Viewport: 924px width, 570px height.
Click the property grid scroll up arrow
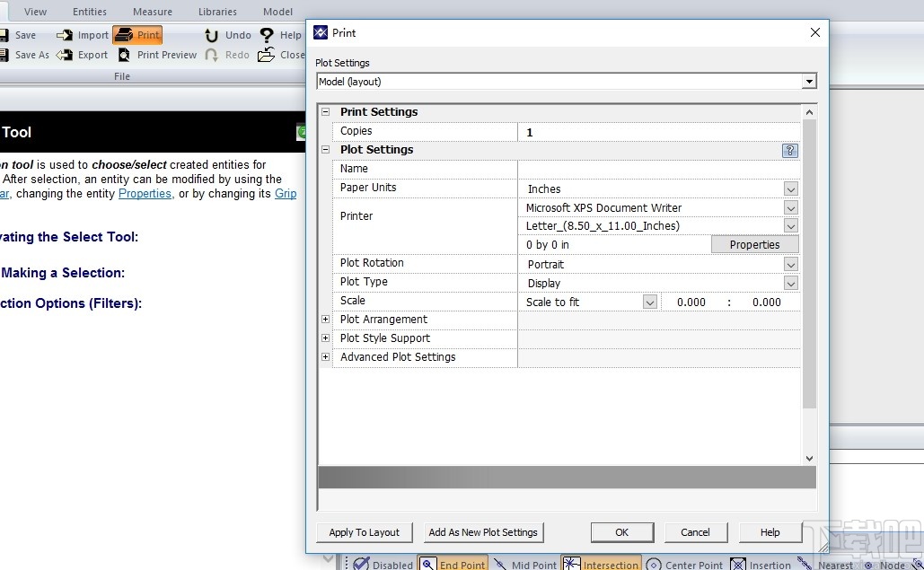(x=809, y=112)
